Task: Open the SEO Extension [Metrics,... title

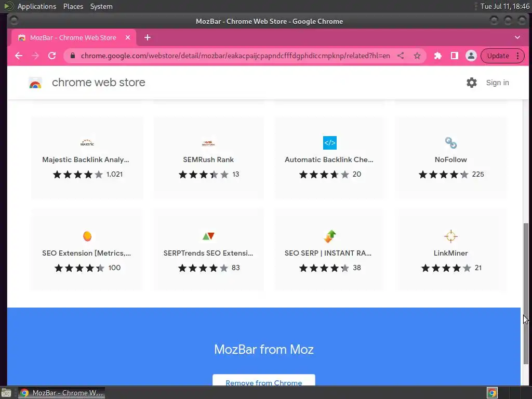Action: [87, 253]
